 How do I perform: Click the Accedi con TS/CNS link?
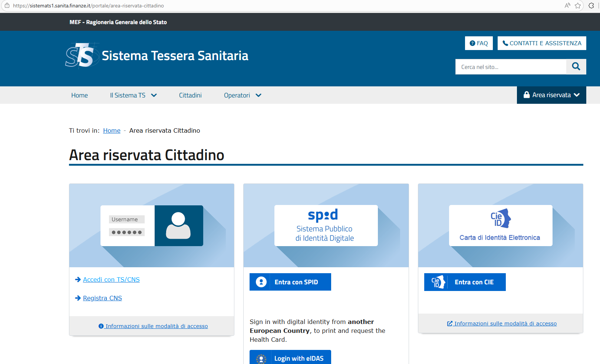point(111,279)
